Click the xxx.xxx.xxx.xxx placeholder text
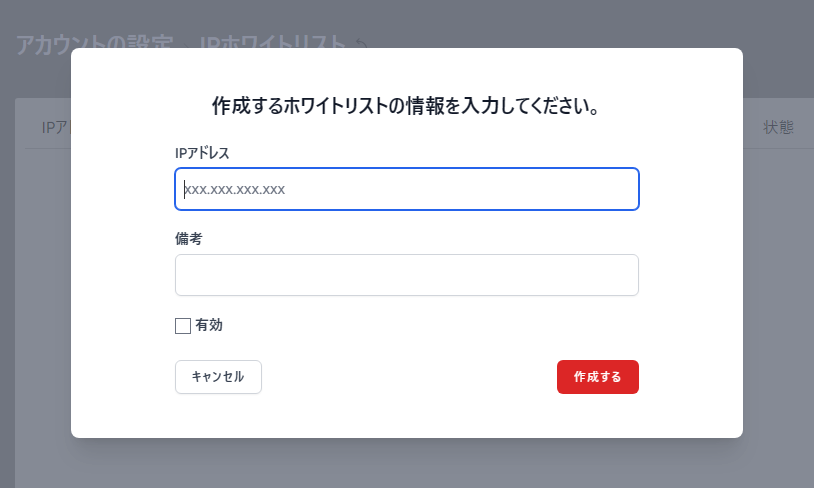814x488 pixels. click(x=235, y=189)
